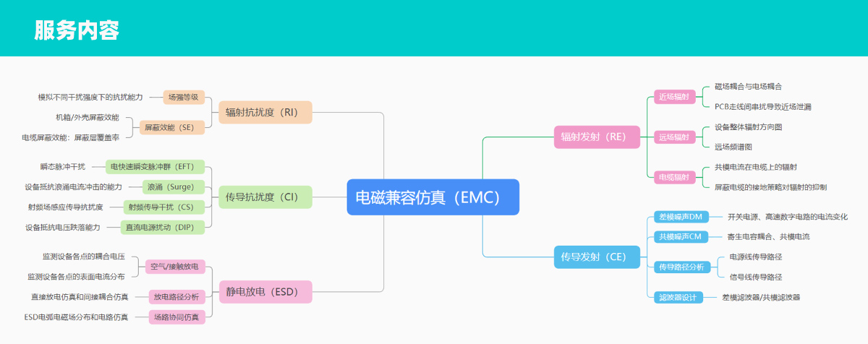This screenshot has width=868, height=344.
Task: Click the 传导发射（CE）branch node
Action: point(597,256)
